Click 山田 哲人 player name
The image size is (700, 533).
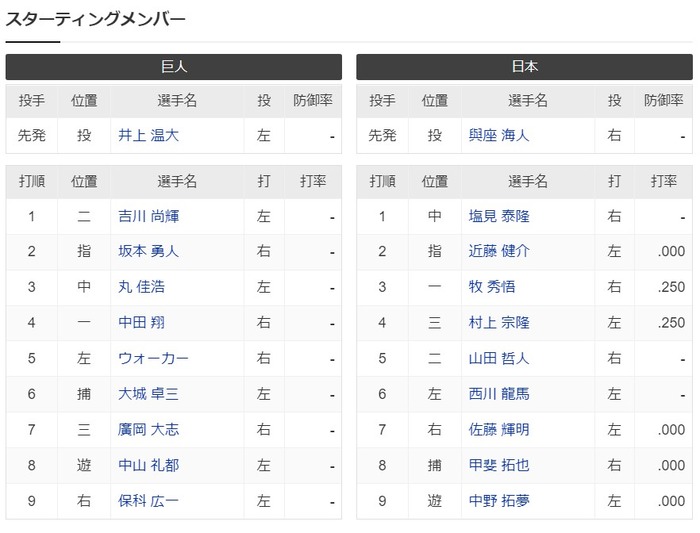(499, 358)
